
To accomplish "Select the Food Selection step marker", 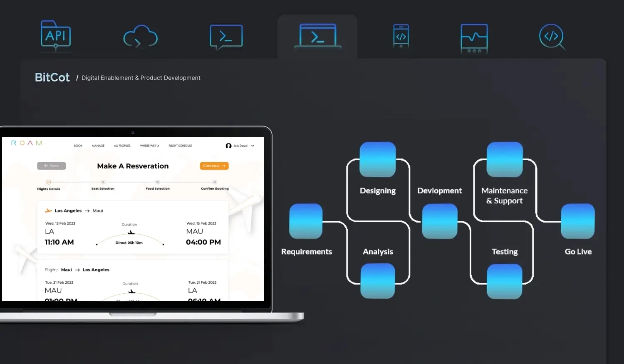I will (x=158, y=182).
